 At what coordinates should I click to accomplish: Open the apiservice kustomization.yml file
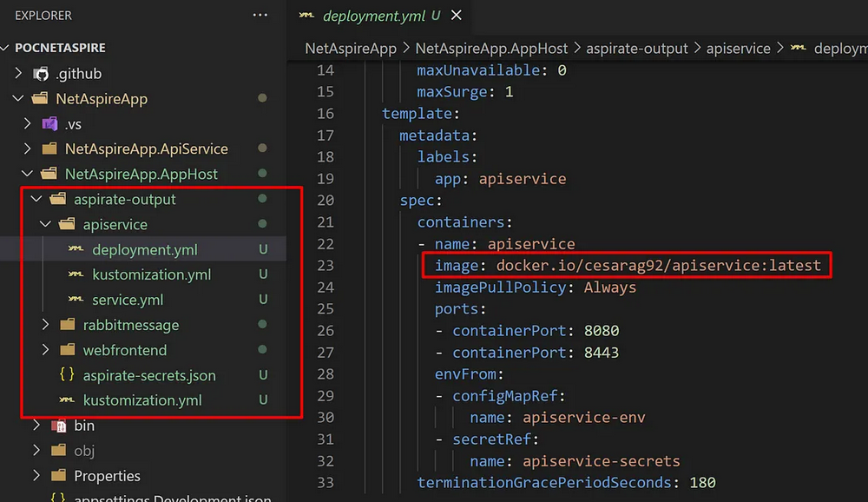pos(151,275)
